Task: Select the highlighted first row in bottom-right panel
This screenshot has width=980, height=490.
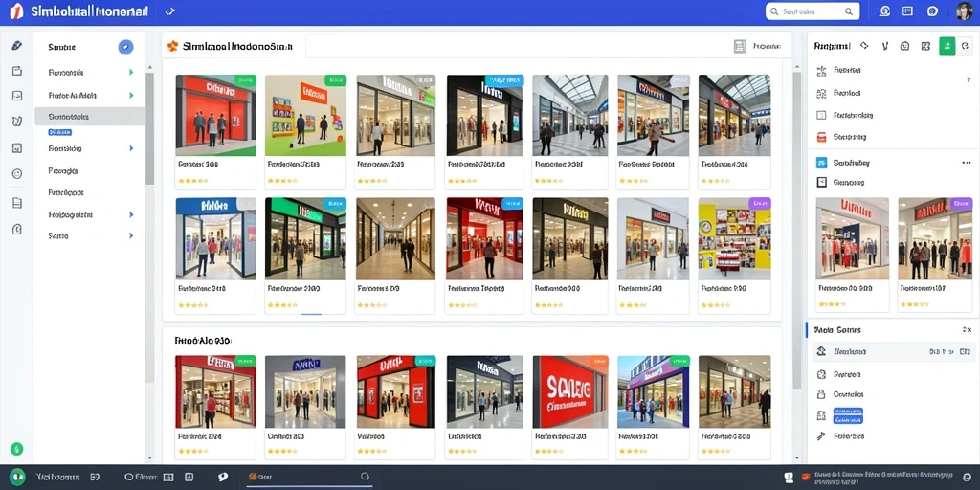Action: (893, 352)
